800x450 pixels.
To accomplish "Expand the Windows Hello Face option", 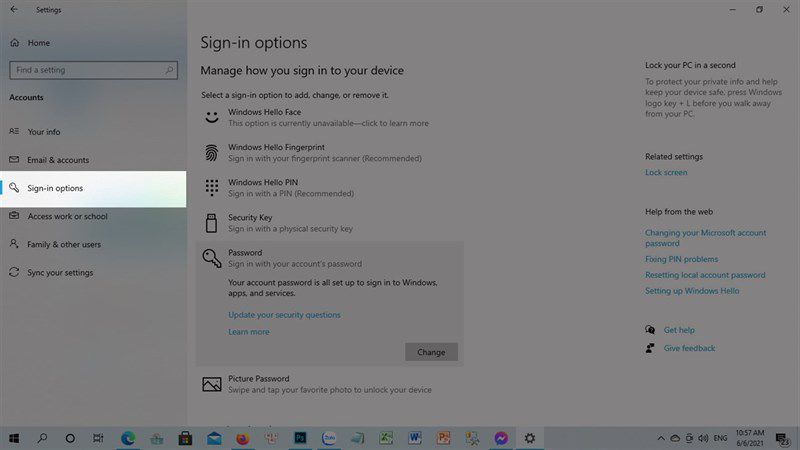I will tap(329, 117).
